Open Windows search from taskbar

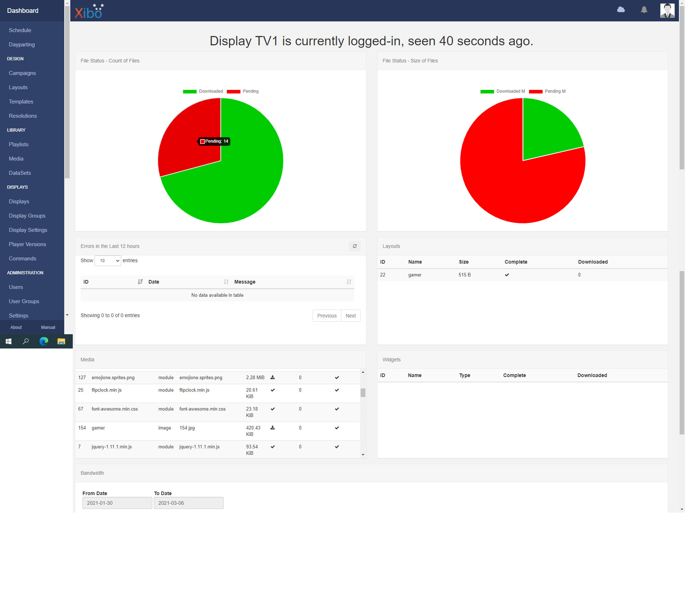click(26, 341)
